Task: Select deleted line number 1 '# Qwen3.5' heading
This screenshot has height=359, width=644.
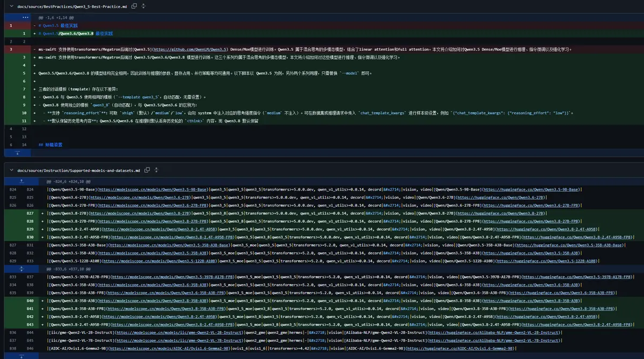Action: [11, 25]
